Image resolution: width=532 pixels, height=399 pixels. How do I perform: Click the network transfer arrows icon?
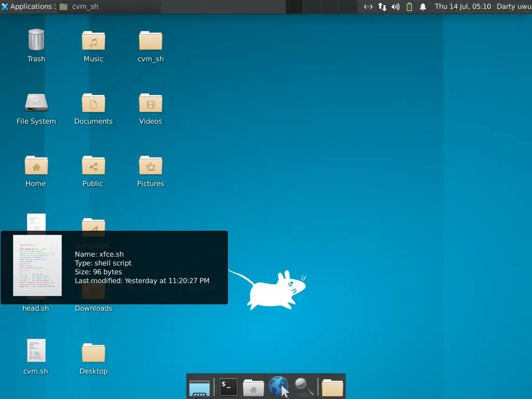click(x=382, y=6)
